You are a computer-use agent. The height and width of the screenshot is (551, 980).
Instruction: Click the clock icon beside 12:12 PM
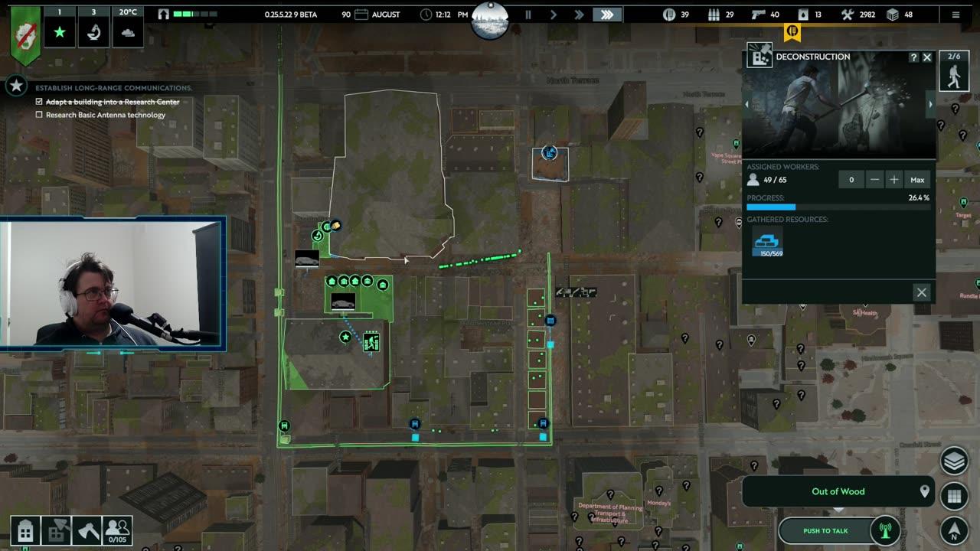pyautogui.click(x=426, y=15)
